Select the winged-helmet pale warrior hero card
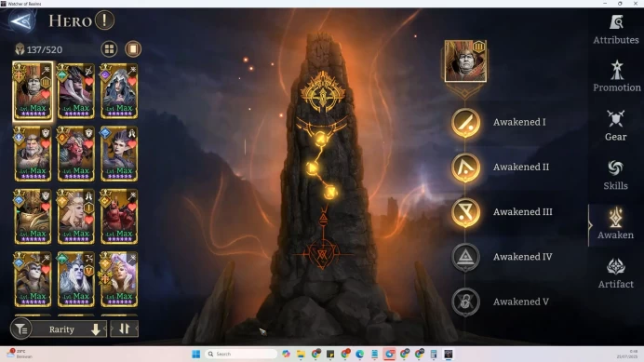The width and height of the screenshot is (644, 362). [34, 279]
